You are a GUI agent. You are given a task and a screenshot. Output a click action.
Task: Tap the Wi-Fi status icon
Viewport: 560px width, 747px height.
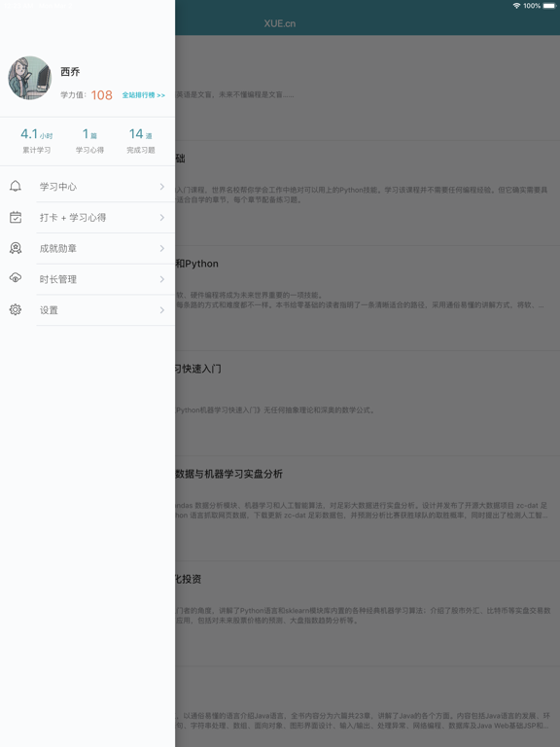[x=516, y=6]
